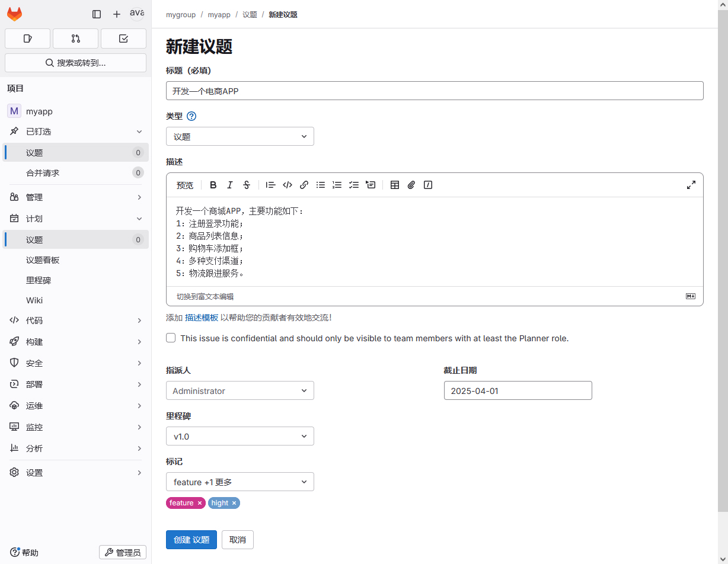Click the 截止日期 due date field
This screenshot has width=728, height=564.
tap(518, 390)
